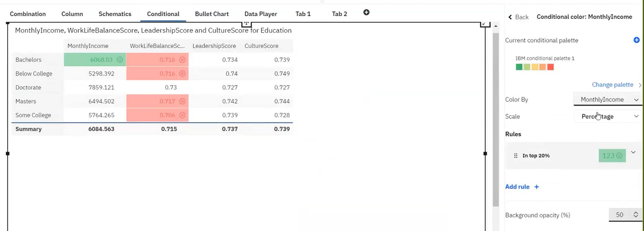The width and height of the screenshot is (644, 231).
Task: Go to the Schematics tab
Action: tap(115, 14)
